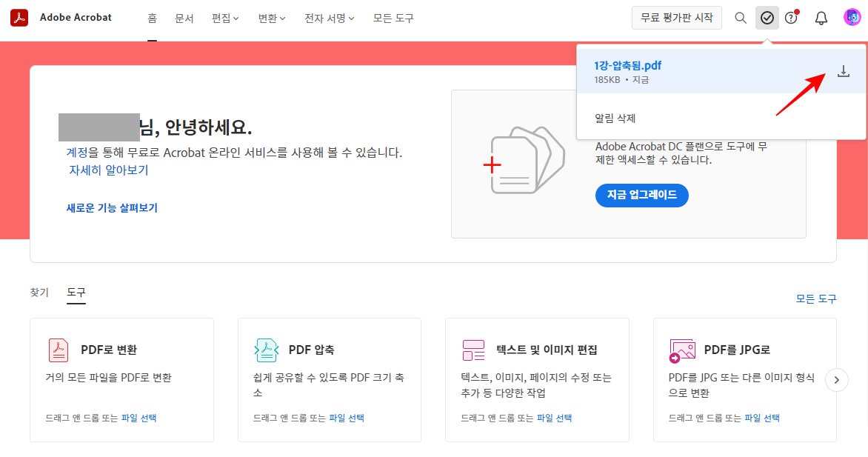Download 1강-압축됨.pdf from the notification
This screenshot has height=457, width=868.
click(843, 72)
